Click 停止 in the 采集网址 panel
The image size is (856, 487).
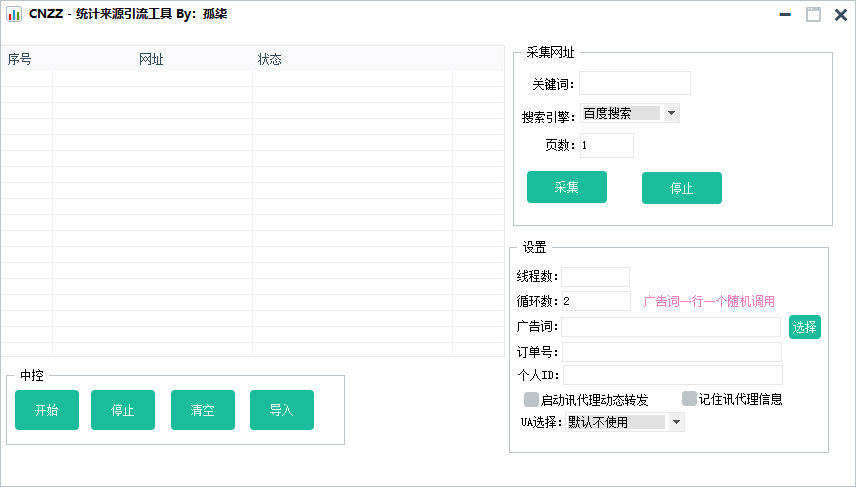tap(681, 188)
